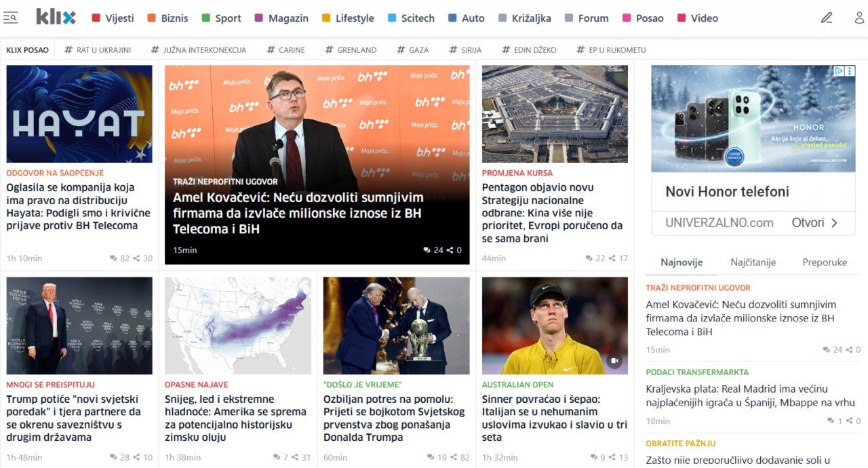Open the winter storm map thumbnail
This screenshot has width=868, height=468.
[x=238, y=326]
